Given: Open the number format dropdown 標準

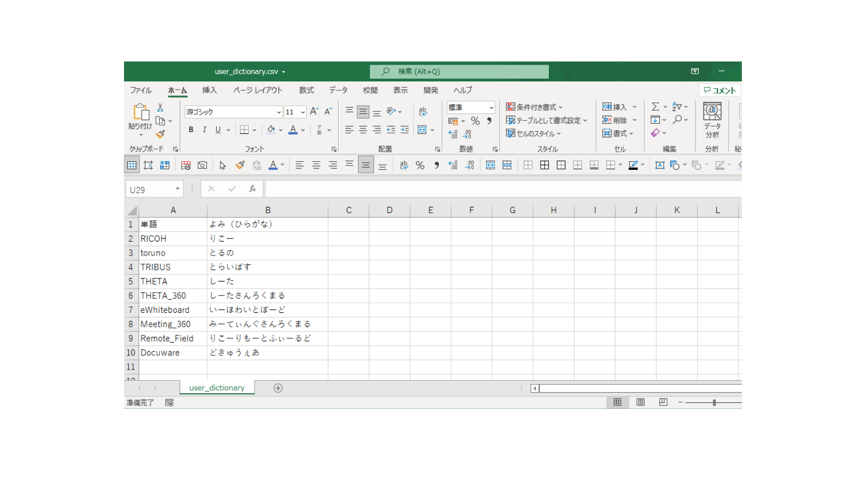Looking at the screenshot, I should [491, 107].
